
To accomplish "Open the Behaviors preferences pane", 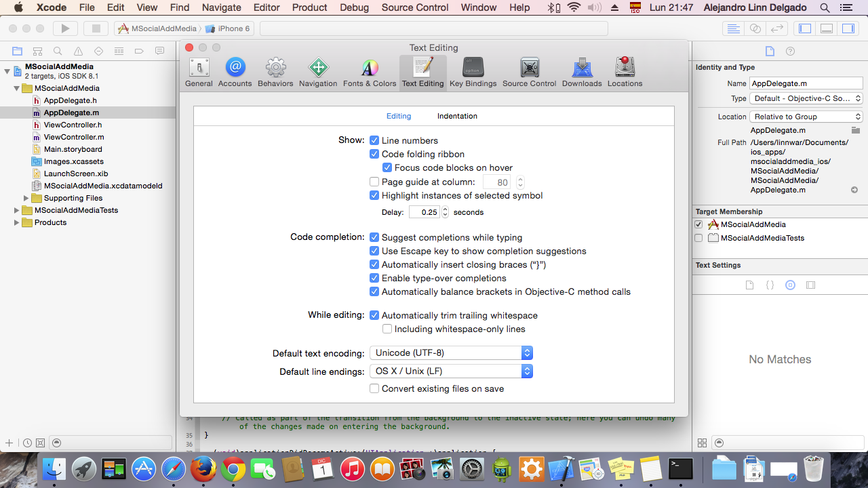I will (x=275, y=73).
